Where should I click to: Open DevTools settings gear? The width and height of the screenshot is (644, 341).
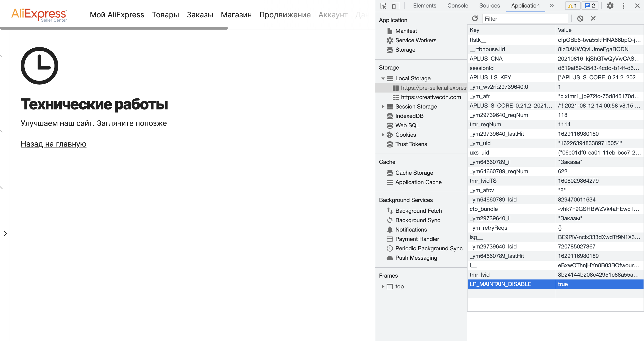(610, 5)
